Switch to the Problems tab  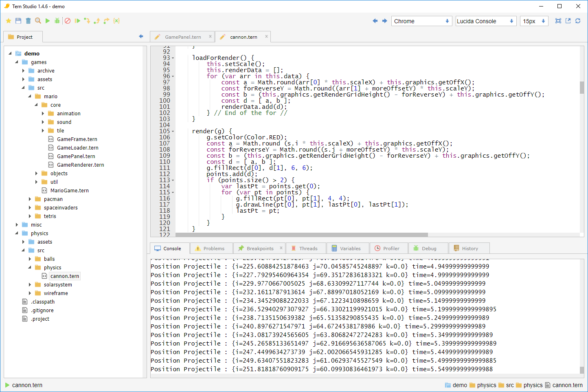coord(211,249)
